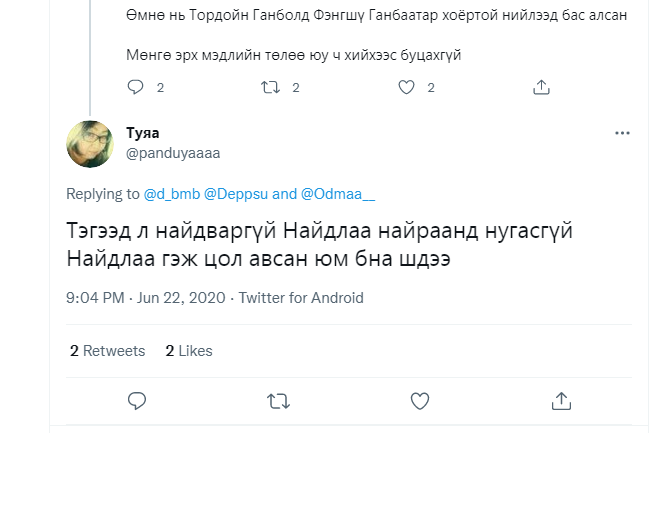View the 2 Retweets list

(x=107, y=351)
